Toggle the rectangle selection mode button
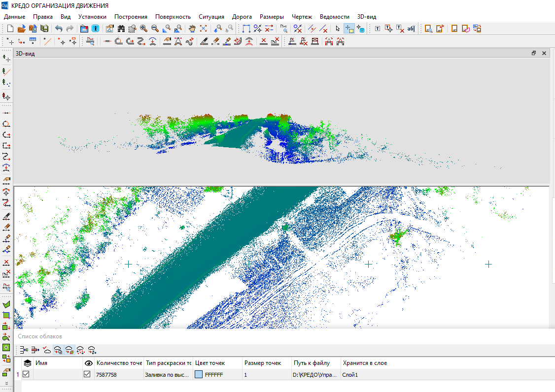The image size is (555, 392). (x=349, y=29)
